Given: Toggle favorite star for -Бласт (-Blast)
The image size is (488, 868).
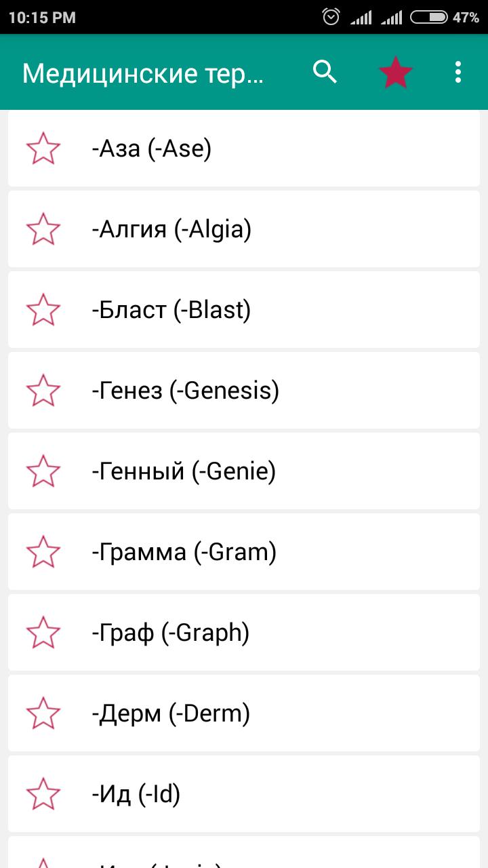Looking at the screenshot, I should 43,310.
